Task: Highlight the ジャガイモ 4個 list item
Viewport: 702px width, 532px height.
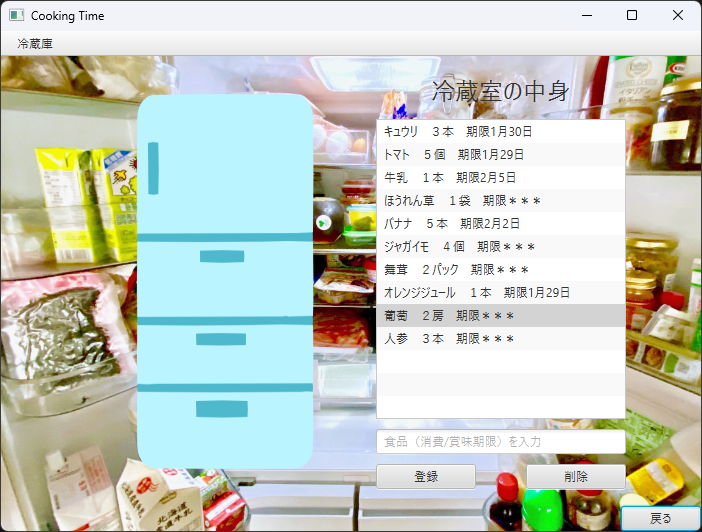Action: click(500, 247)
